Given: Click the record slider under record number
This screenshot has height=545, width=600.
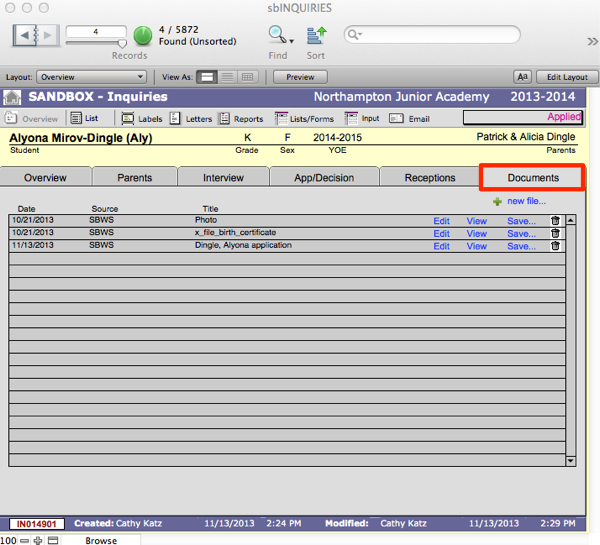Looking at the screenshot, I should coord(96,44).
